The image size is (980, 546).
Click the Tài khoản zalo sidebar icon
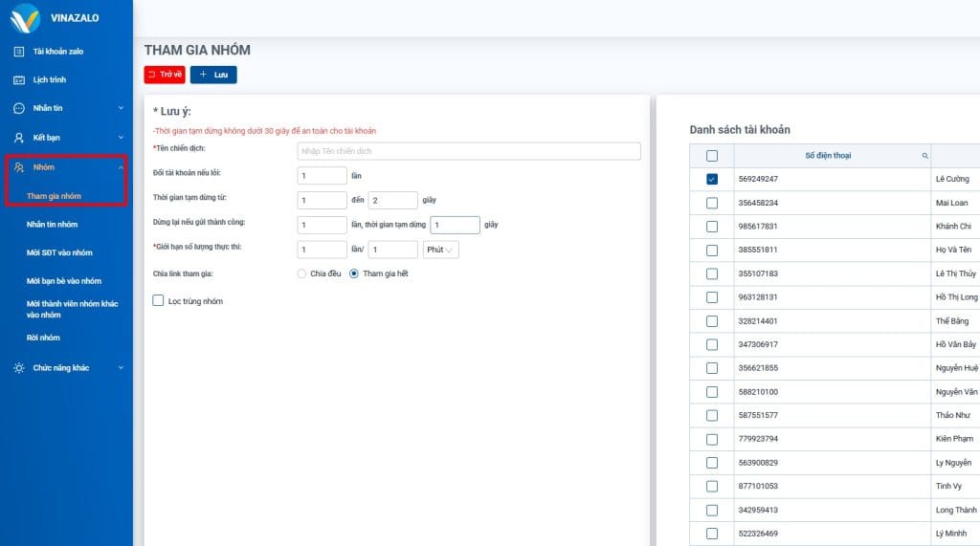[18, 52]
